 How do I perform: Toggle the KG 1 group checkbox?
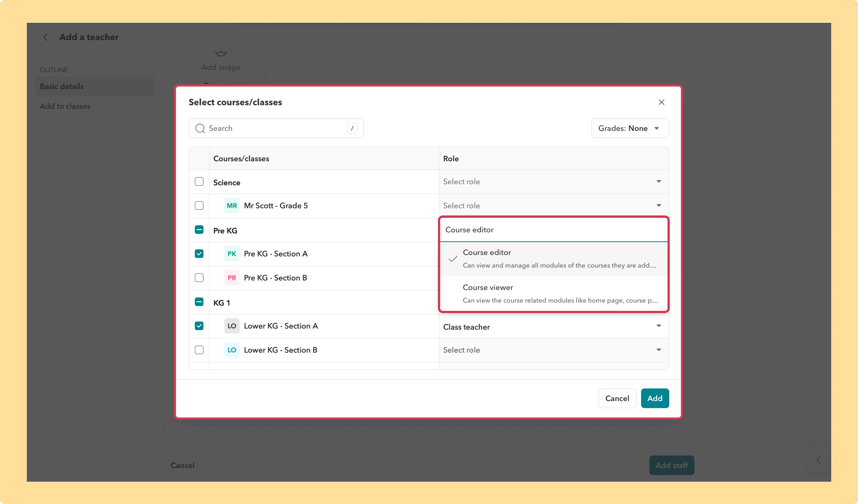coord(199,302)
